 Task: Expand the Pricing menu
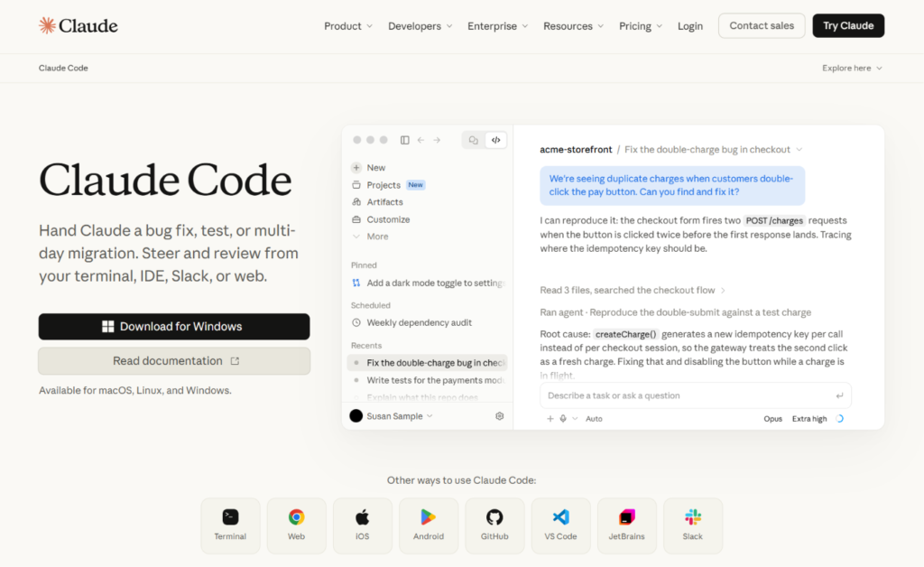[x=641, y=26]
